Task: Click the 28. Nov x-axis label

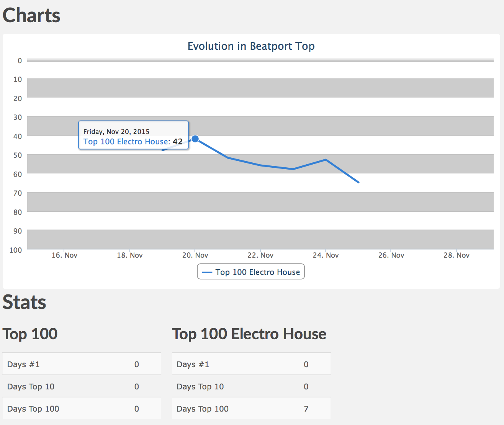Action: (x=457, y=255)
